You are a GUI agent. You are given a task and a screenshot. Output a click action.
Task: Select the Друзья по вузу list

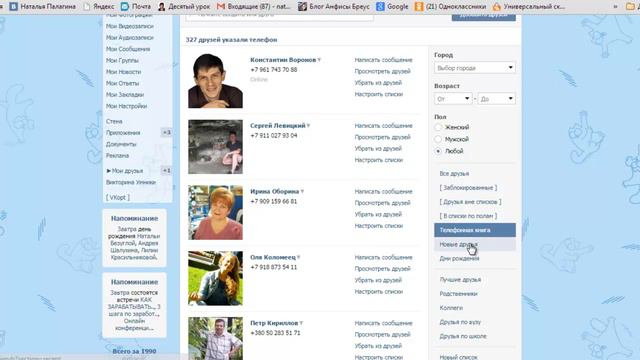460,322
